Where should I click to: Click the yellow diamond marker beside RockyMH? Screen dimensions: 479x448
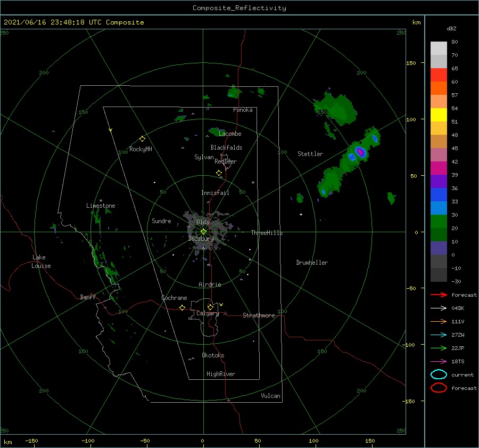[142, 139]
